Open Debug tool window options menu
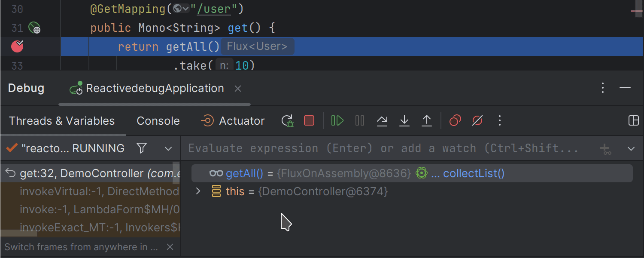 (603, 88)
